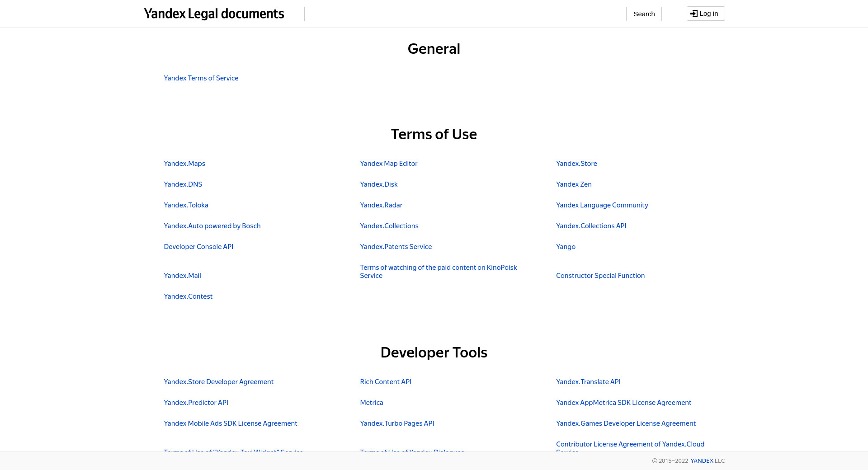
Task: Select the Yandex.Disk link
Action: (378, 184)
